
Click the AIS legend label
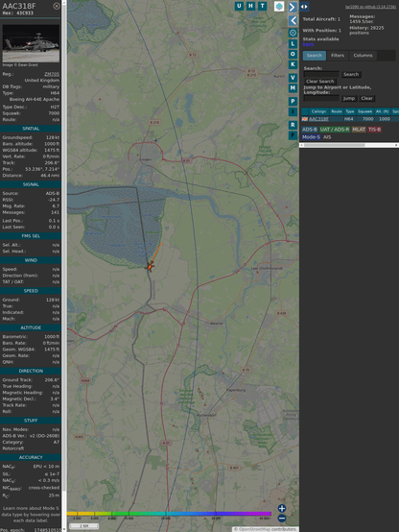click(327, 137)
